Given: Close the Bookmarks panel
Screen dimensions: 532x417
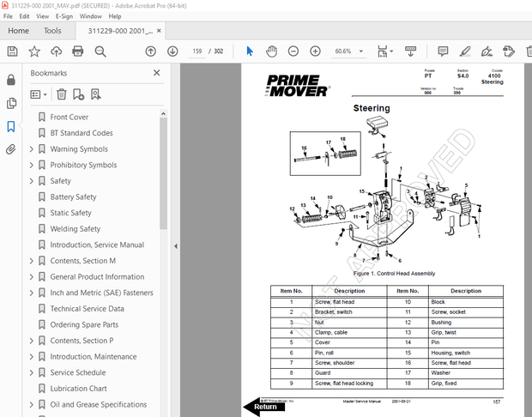Looking at the screenshot, I should (x=156, y=73).
